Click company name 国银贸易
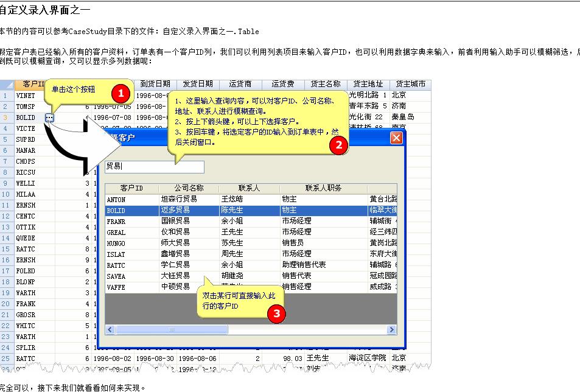The width and height of the screenshot is (580, 392). [x=175, y=221]
